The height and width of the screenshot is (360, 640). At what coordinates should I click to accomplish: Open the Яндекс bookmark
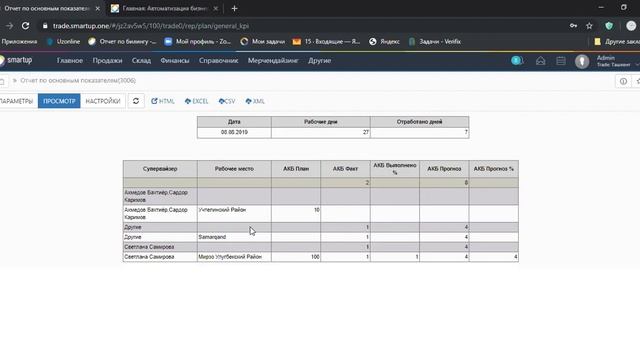(x=384, y=42)
